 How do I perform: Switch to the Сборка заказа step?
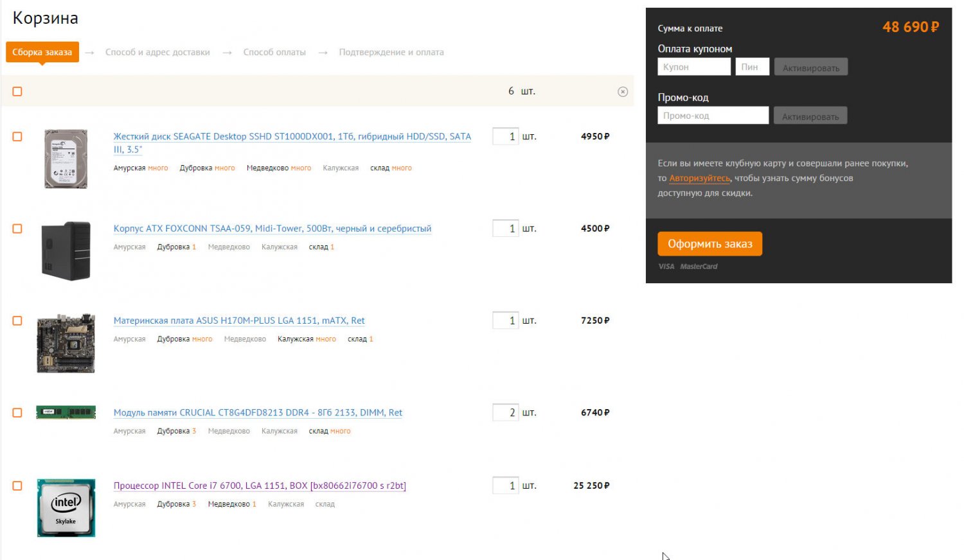tap(42, 52)
